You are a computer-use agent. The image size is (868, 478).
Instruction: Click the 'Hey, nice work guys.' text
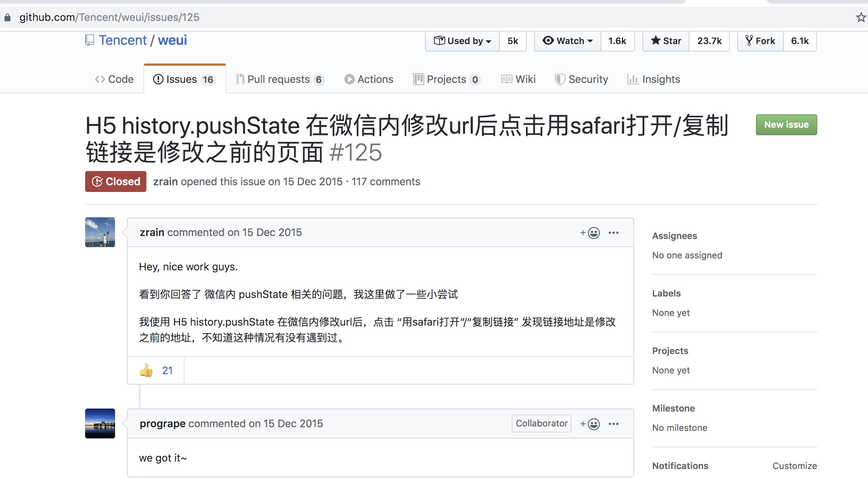pyautogui.click(x=188, y=267)
